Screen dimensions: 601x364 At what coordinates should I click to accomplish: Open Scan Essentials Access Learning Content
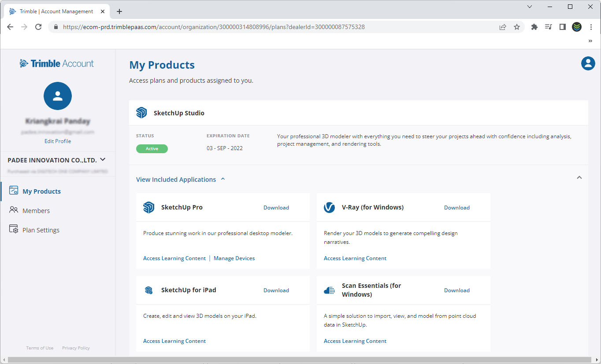point(355,341)
